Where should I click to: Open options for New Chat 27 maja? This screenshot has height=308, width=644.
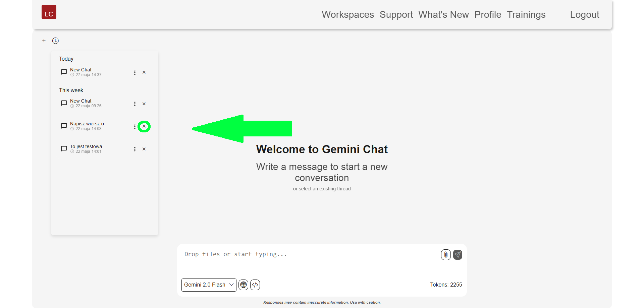click(x=135, y=73)
